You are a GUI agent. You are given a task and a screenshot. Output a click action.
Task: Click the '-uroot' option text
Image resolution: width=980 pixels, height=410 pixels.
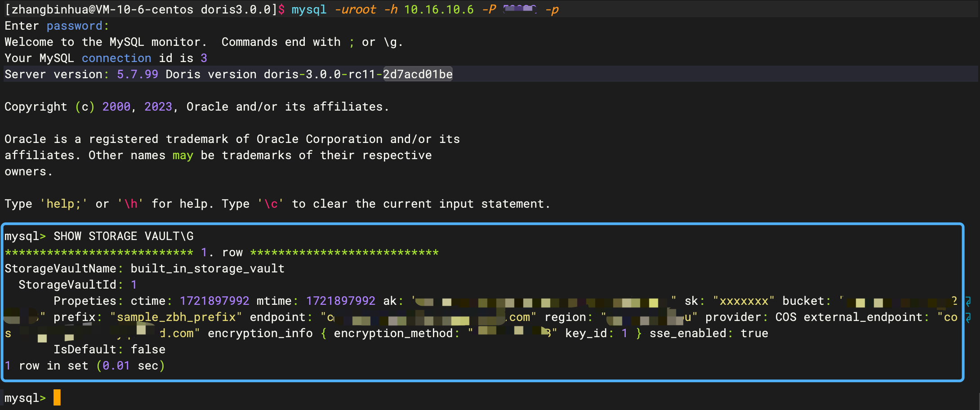355,9
